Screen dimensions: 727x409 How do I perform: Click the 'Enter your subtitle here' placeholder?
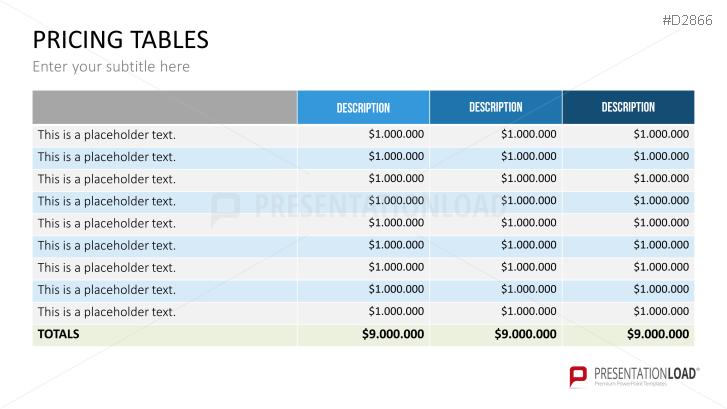pyautogui.click(x=111, y=67)
